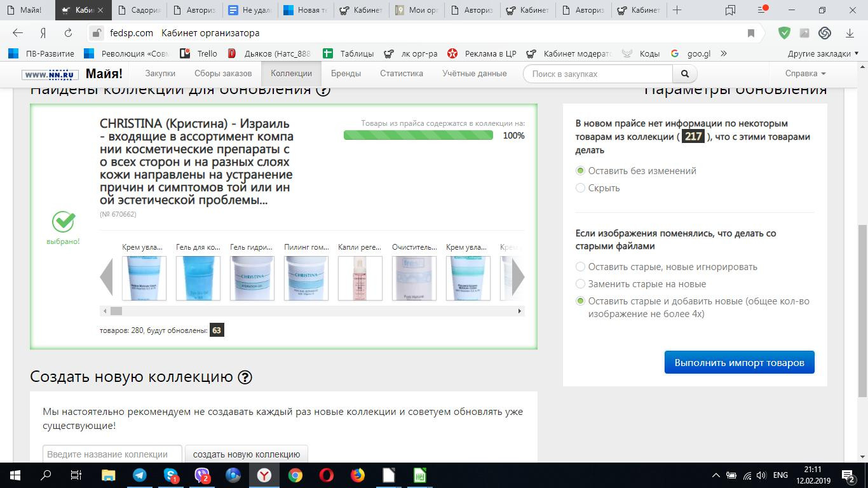
Task: Open the Сборы заказов menu item
Action: point(223,74)
